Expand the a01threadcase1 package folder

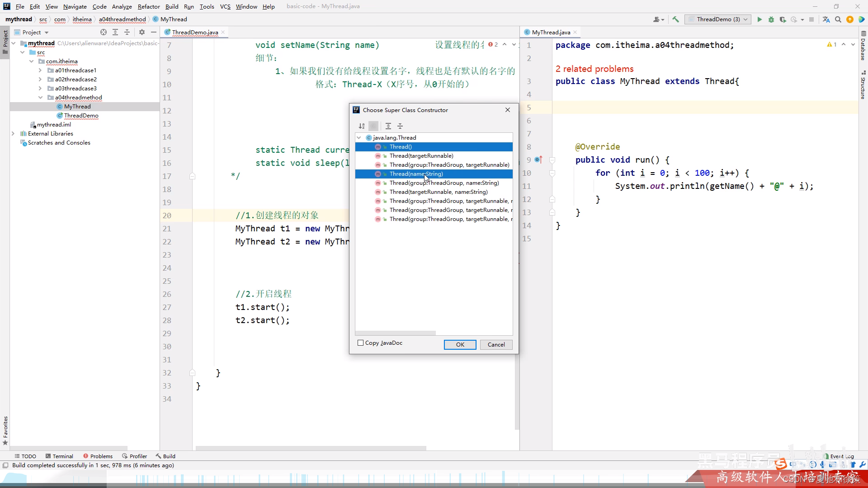click(x=40, y=70)
